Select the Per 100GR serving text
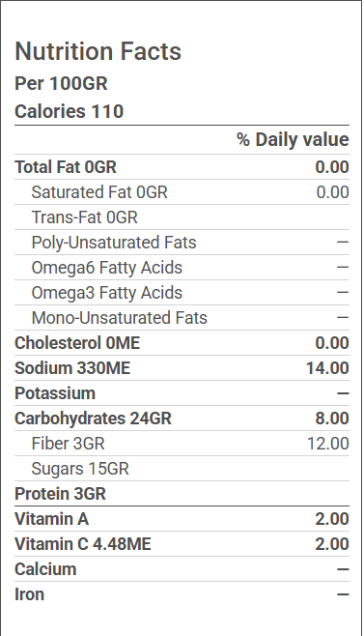 [x=61, y=83]
